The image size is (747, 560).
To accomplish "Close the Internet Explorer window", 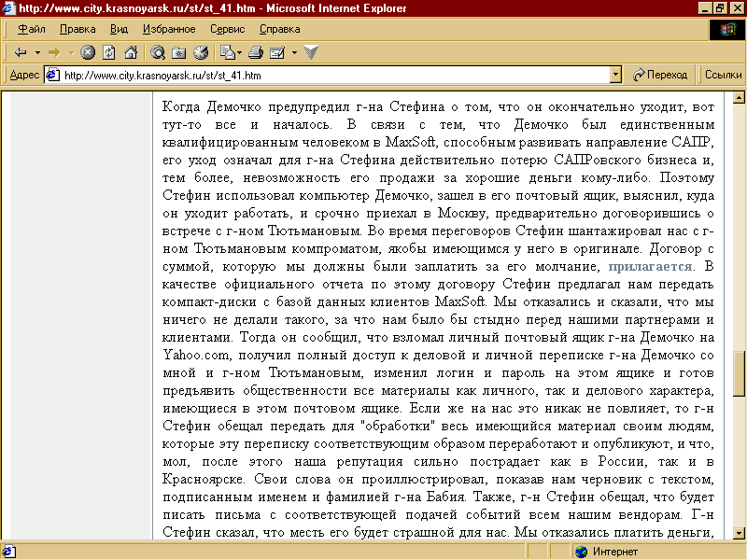I will click(x=737, y=8).
